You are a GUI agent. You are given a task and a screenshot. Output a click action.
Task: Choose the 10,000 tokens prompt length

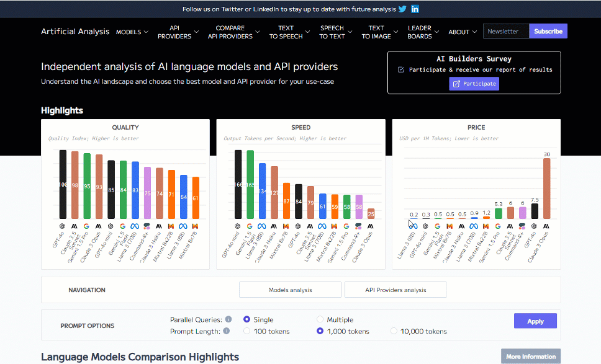pos(394,331)
